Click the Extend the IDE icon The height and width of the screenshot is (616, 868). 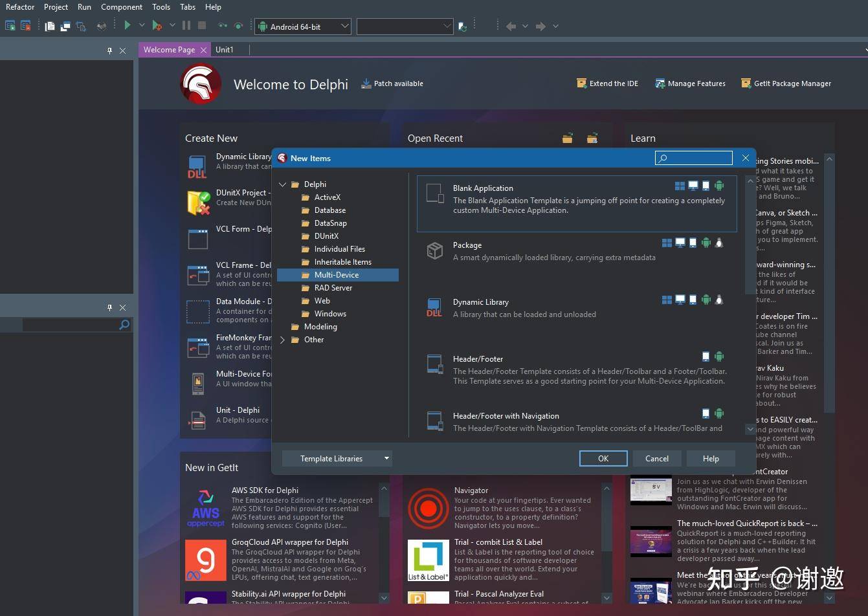click(x=581, y=83)
